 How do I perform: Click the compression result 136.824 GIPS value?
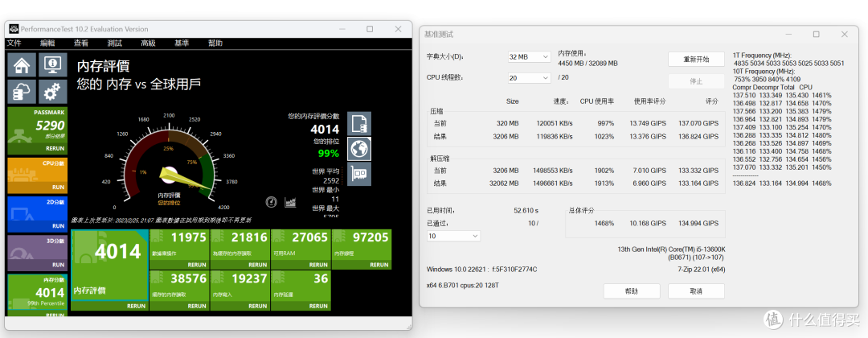(x=698, y=136)
